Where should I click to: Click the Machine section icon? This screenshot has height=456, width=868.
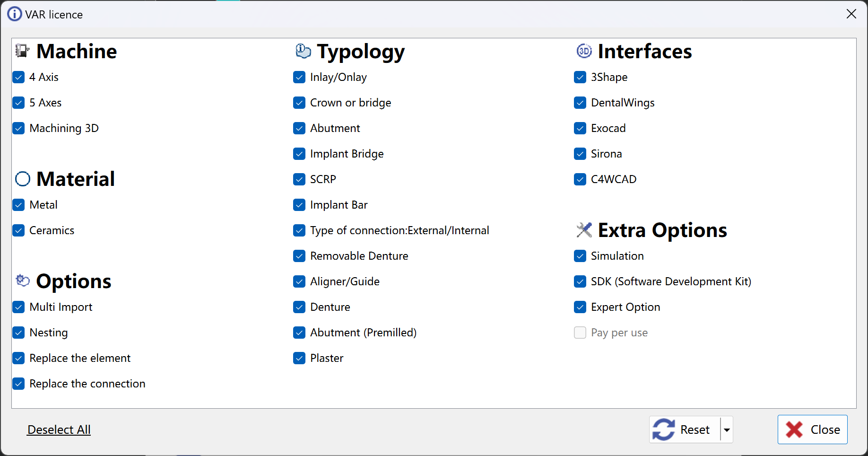(22, 51)
